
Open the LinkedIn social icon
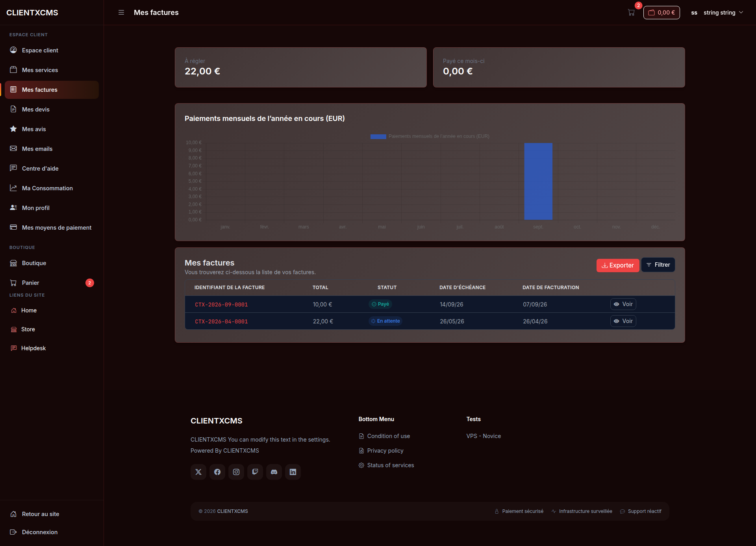pos(293,472)
